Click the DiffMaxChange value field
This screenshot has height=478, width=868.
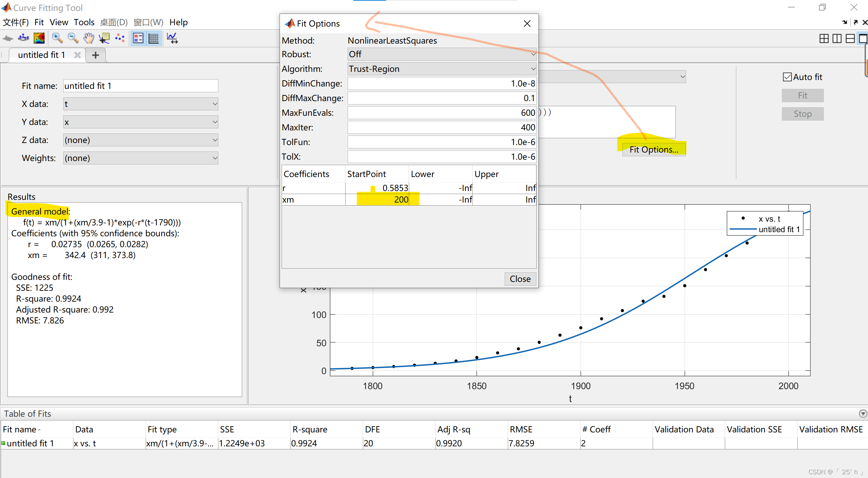coord(442,98)
